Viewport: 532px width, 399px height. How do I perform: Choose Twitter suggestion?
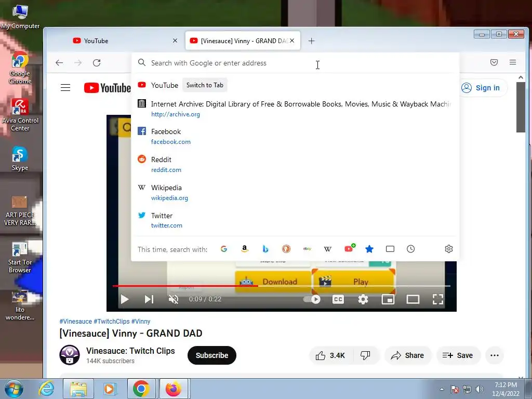tap(295, 220)
